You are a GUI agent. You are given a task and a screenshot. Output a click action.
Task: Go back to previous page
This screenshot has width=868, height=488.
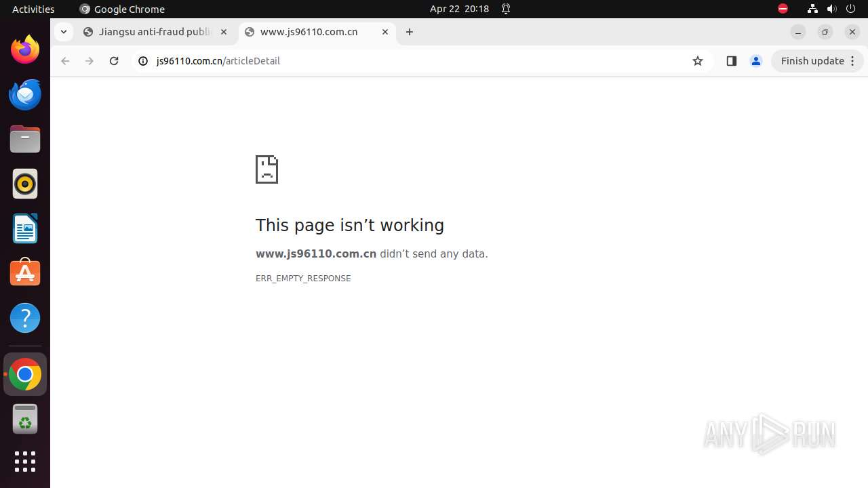(65, 61)
